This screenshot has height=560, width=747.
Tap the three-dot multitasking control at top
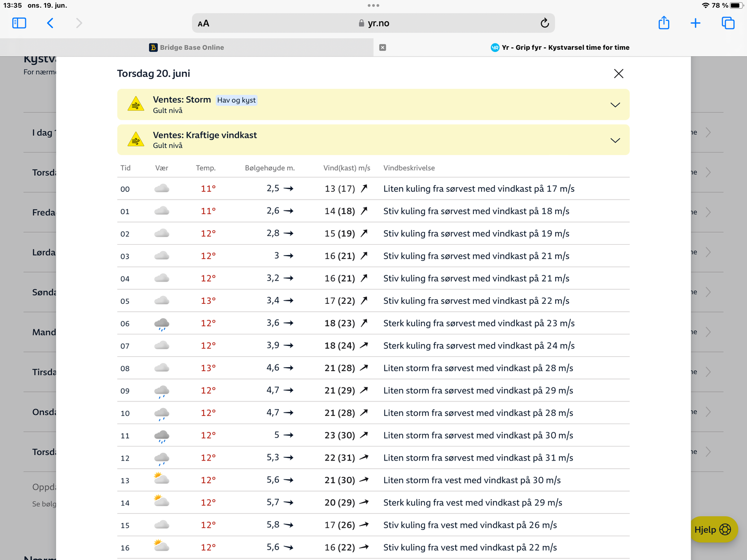point(373,5)
